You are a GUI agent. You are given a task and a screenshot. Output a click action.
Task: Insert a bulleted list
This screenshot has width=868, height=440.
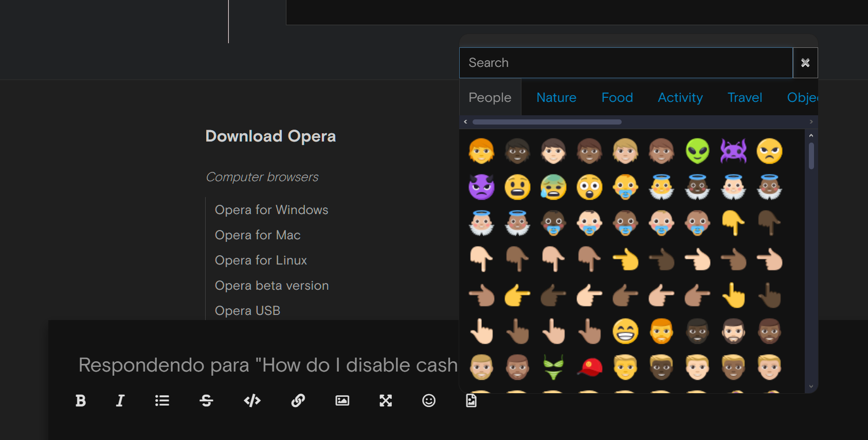162,400
